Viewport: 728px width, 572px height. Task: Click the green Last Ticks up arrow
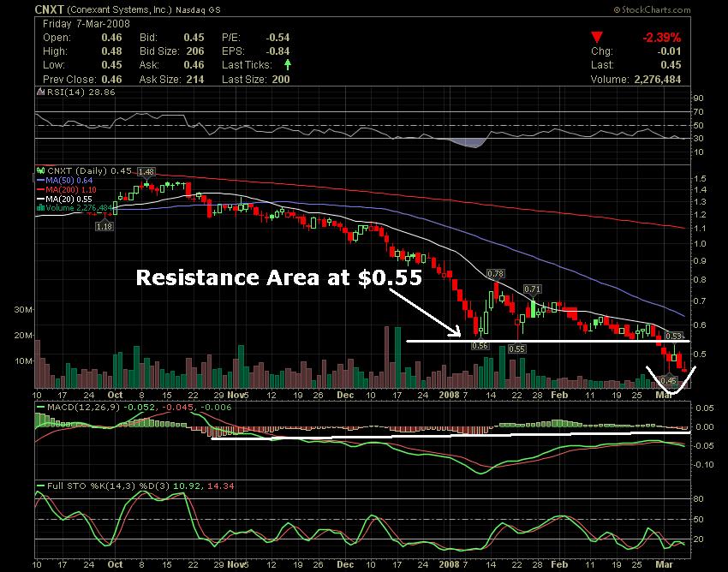288,64
